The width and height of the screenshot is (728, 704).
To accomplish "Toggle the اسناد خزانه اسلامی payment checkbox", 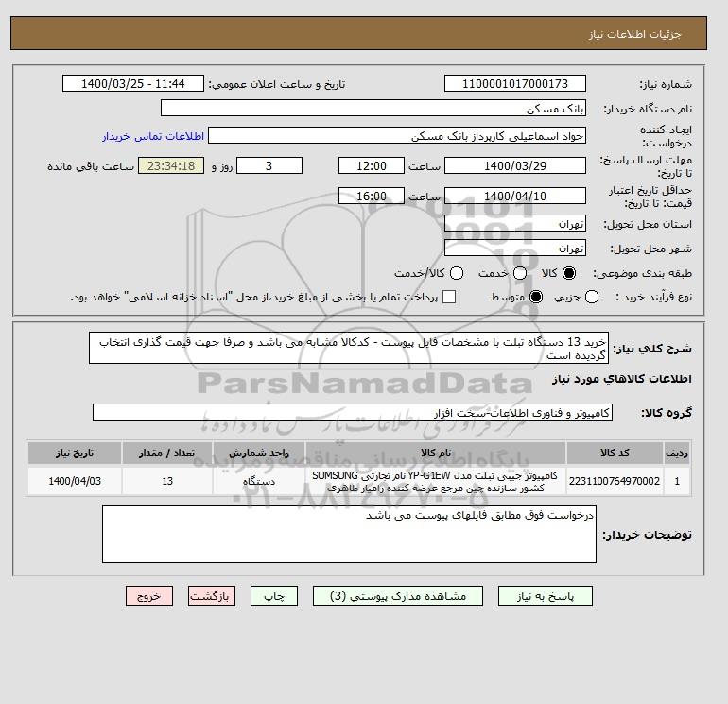I will (x=449, y=297).
